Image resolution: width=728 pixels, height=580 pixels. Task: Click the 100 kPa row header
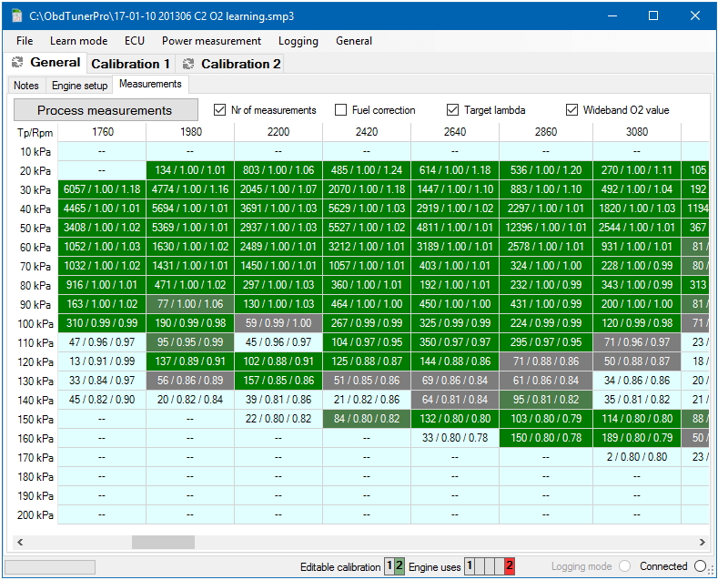click(x=35, y=323)
